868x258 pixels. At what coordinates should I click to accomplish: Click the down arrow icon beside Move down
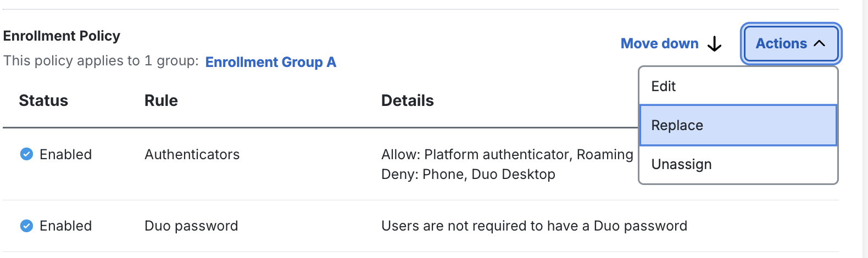[714, 44]
